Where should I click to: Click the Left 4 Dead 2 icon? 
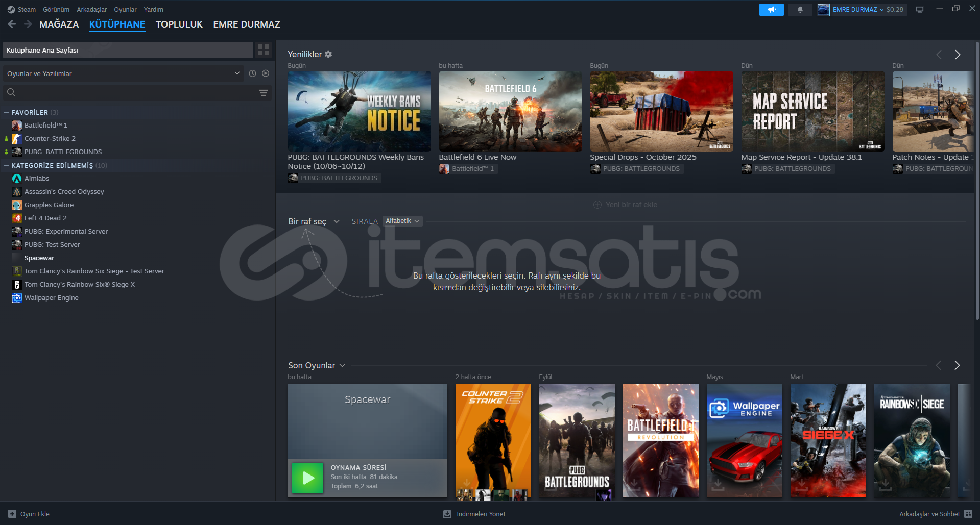(17, 218)
